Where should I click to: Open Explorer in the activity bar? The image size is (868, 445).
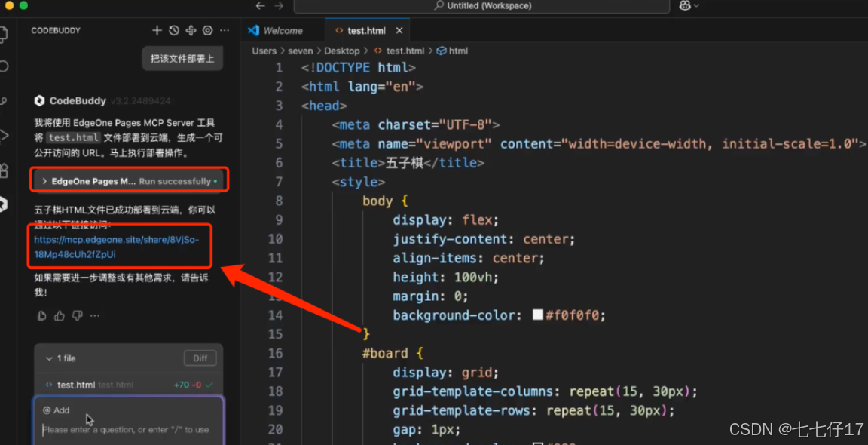click(3, 35)
